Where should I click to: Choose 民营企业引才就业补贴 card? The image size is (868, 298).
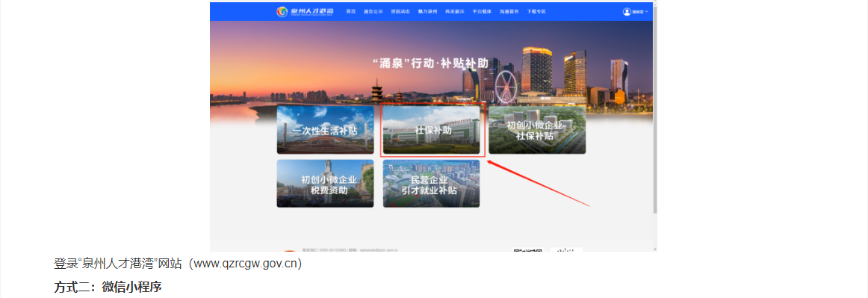point(431,183)
